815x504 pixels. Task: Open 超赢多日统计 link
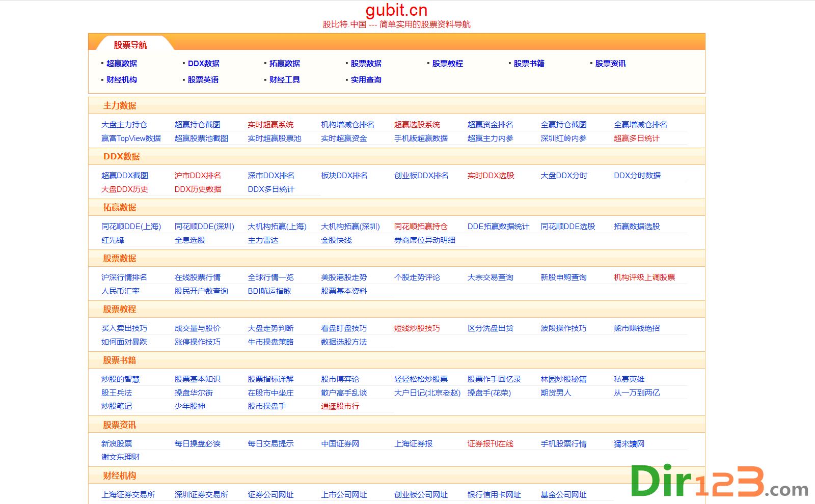click(637, 138)
